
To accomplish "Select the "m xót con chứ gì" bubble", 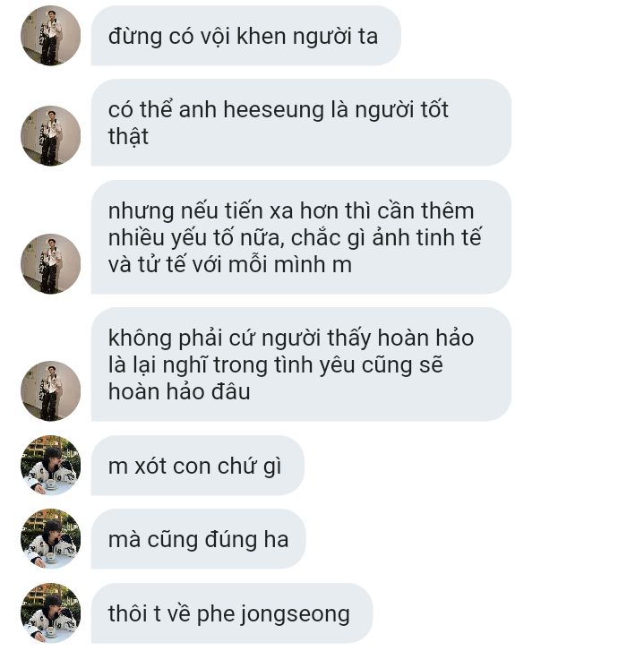I will click(x=198, y=465).
